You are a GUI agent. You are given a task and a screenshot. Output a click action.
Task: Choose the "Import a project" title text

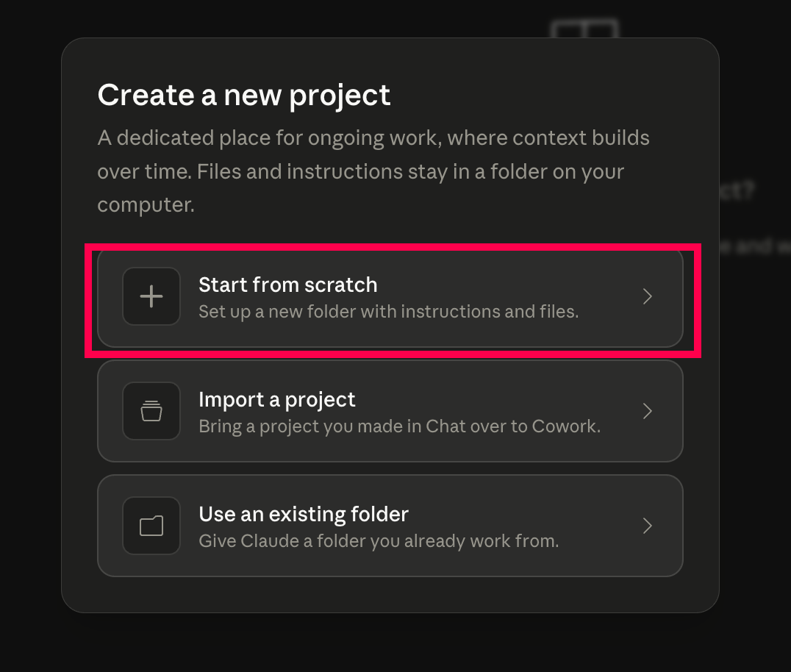277,400
